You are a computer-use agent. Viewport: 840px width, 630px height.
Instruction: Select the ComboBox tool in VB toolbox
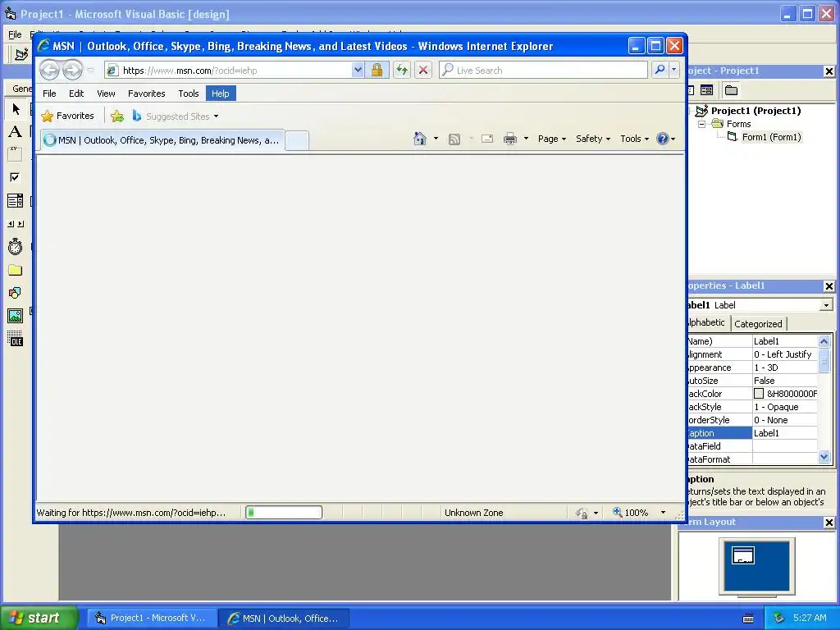pos(16,201)
